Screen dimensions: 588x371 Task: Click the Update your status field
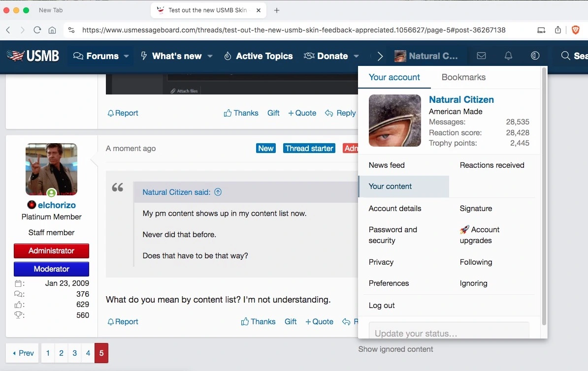coord(449,333)
